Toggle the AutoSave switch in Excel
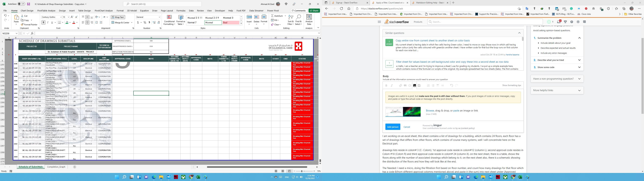 (21, 4)
